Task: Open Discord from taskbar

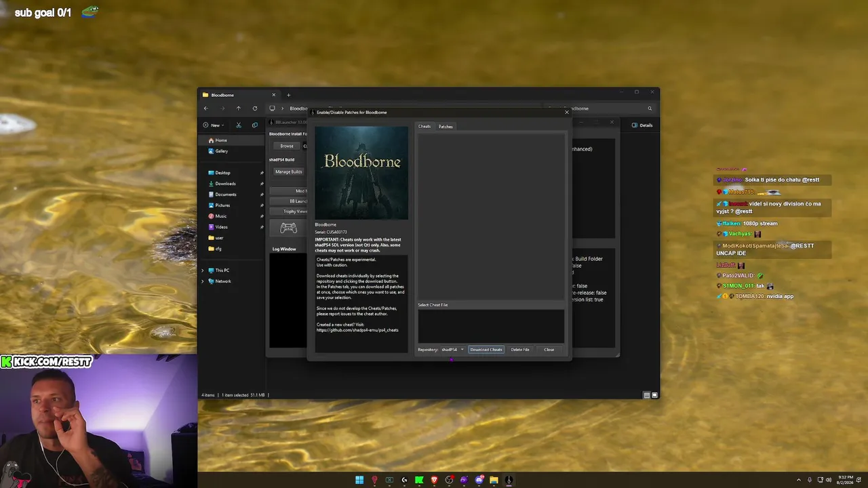Action: pos(479,481)
